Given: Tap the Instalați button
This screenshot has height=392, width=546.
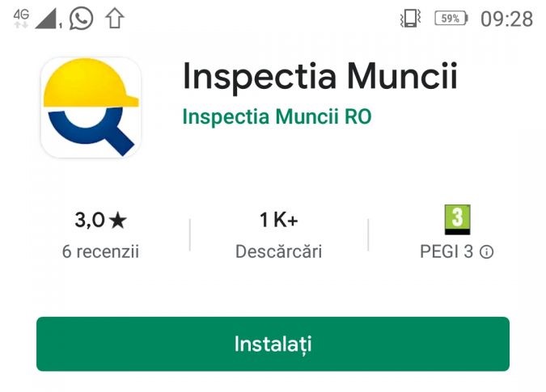Looking at the screenshot, I should point(273,344).
